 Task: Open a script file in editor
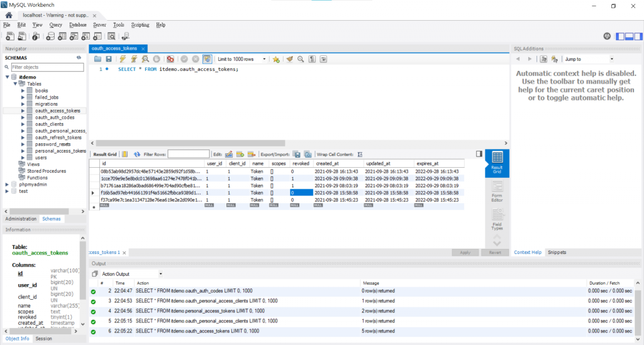[x=97, y=59]
